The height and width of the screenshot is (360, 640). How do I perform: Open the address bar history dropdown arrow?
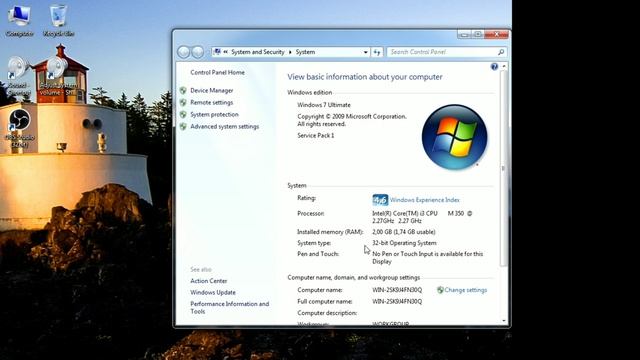pyautogui.click(x=365, y=52)
